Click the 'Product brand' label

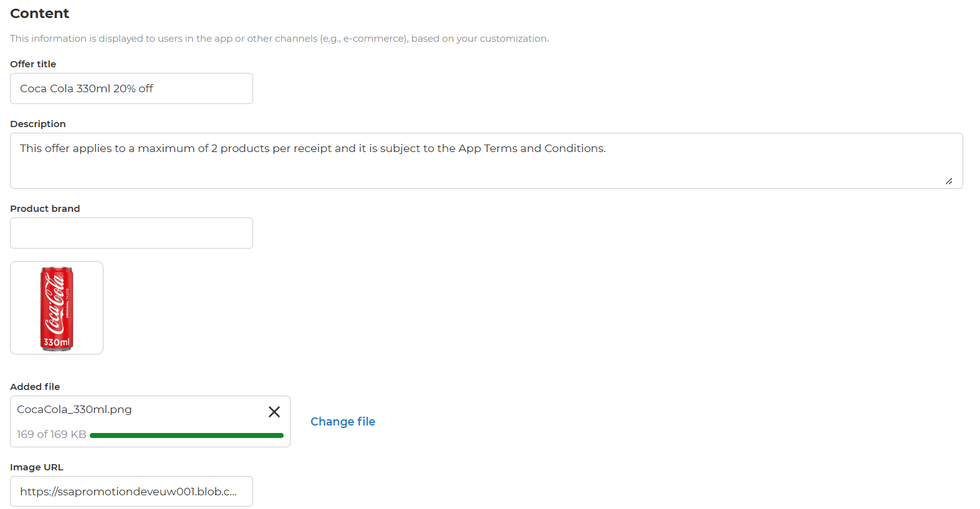click(x=45, y=209)
